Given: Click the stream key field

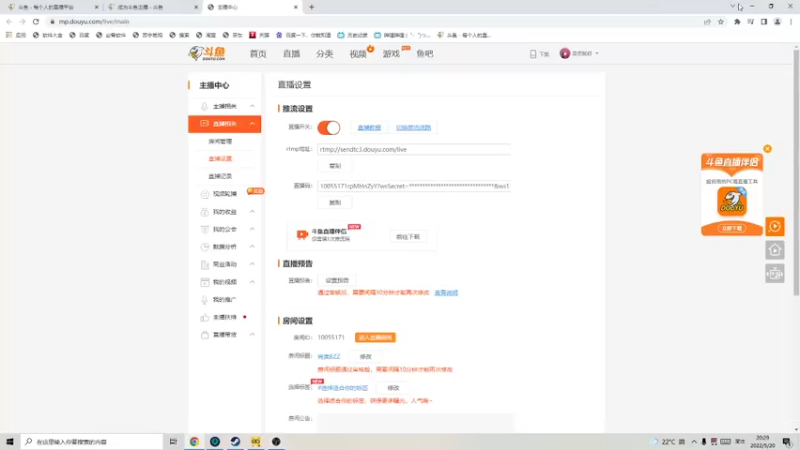Looking at the screenshot, I should click(414, 186).
